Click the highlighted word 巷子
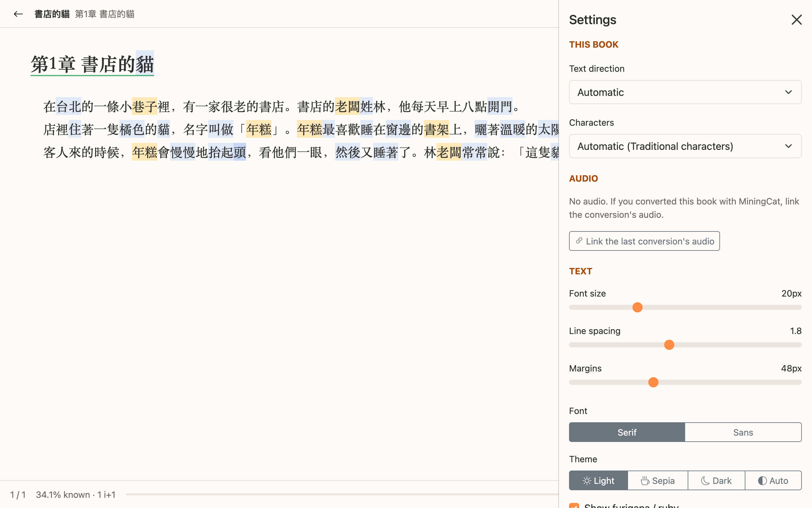This screenshot has height=508, width=812. point(144,106)
